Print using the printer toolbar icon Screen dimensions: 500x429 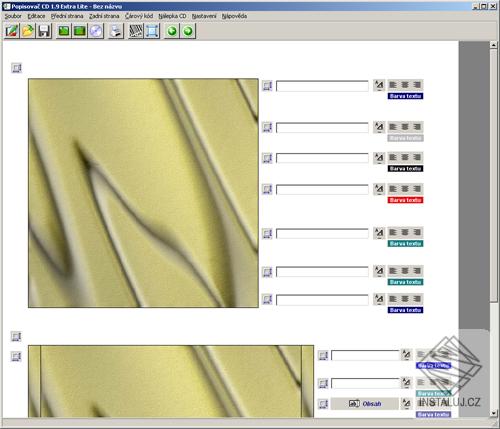click(x=116, y=31)
